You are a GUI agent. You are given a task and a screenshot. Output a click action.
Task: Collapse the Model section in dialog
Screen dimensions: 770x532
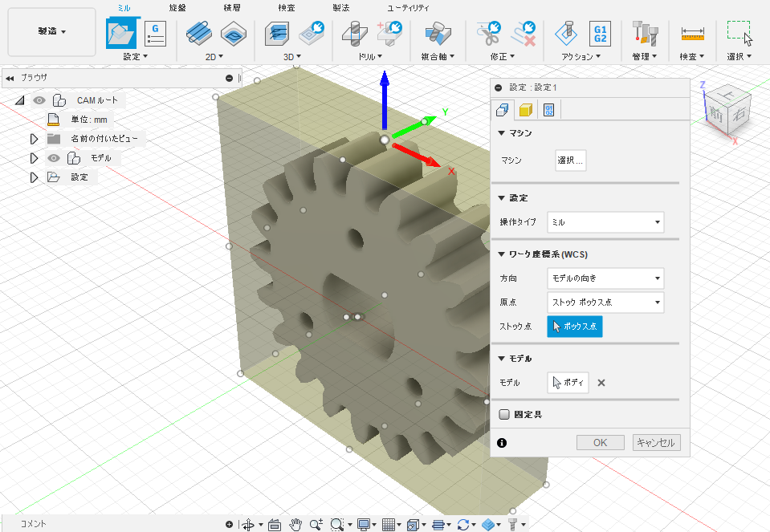501,359
